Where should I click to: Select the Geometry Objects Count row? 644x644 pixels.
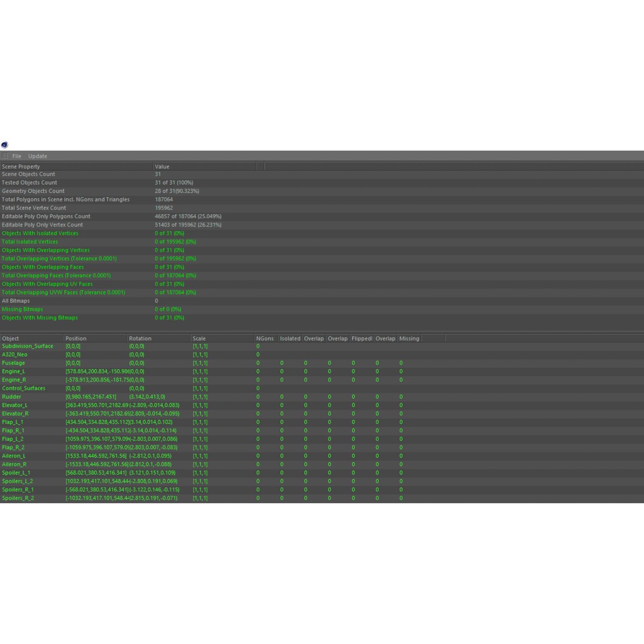(322, 191)
